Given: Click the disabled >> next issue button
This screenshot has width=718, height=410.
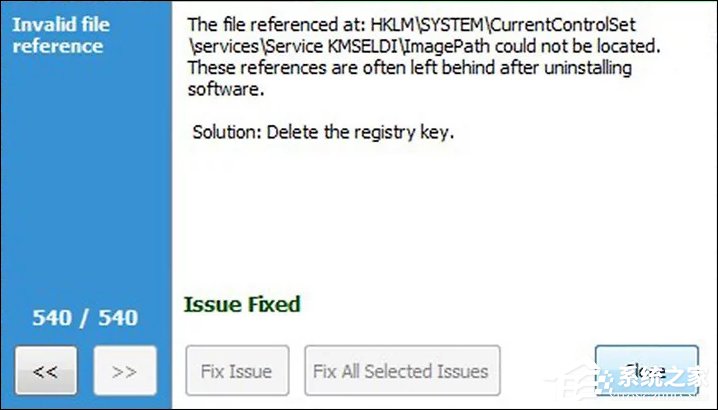Looking at the screenshot, I should (125, 371).
